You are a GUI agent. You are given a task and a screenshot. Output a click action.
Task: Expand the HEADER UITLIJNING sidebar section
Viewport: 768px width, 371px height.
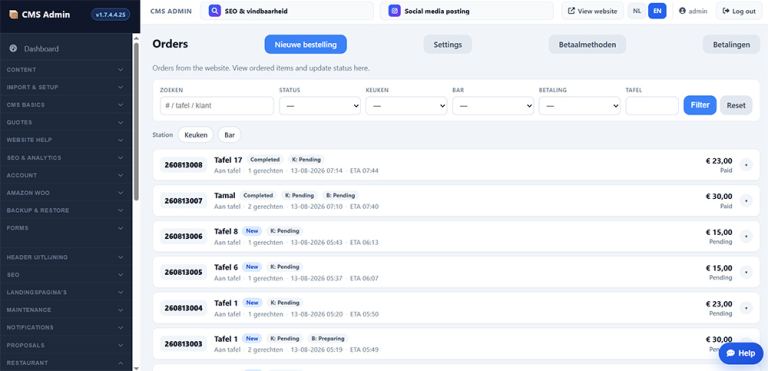(66, 257)
